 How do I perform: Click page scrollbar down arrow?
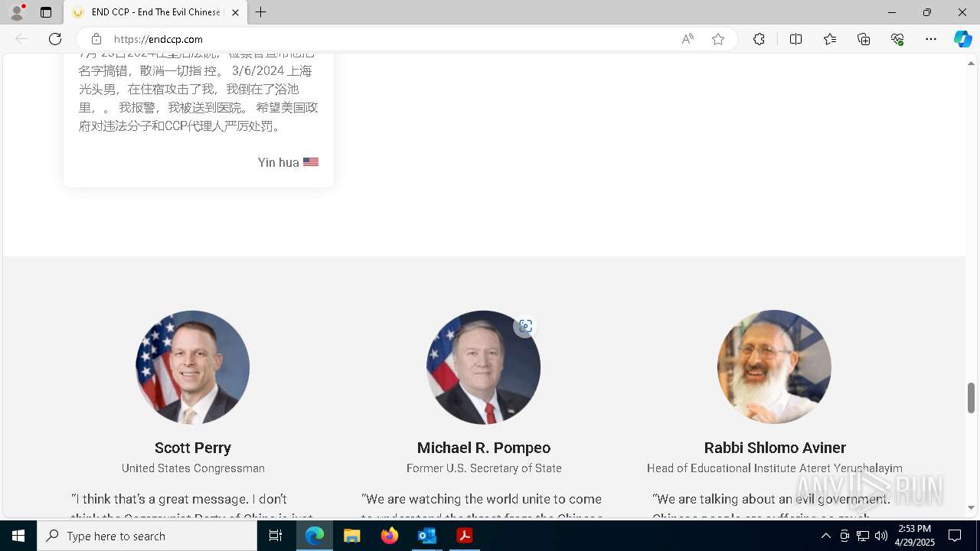pyautogui.click(x=971, y=508)
